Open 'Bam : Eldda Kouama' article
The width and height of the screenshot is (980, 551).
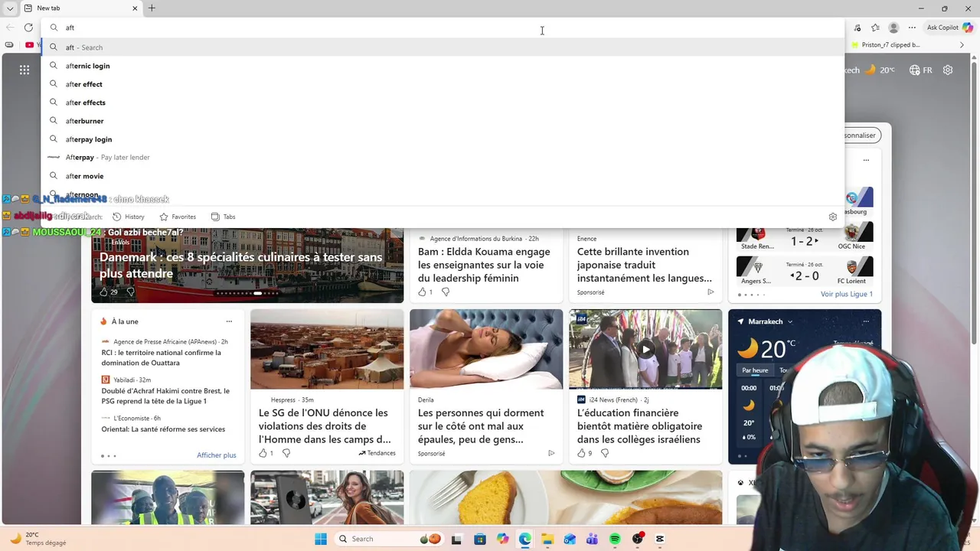click(x=484, y=265)
